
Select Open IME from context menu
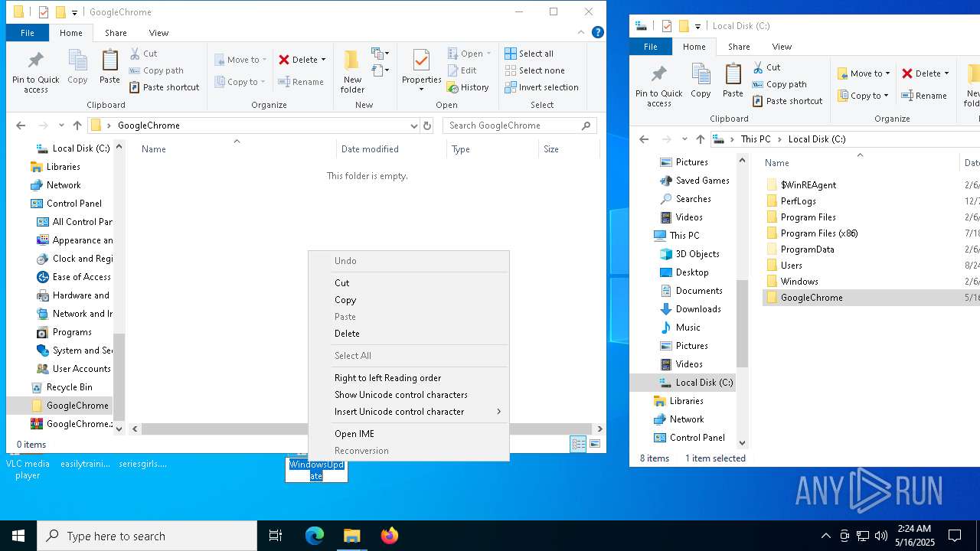coord(409,434)
